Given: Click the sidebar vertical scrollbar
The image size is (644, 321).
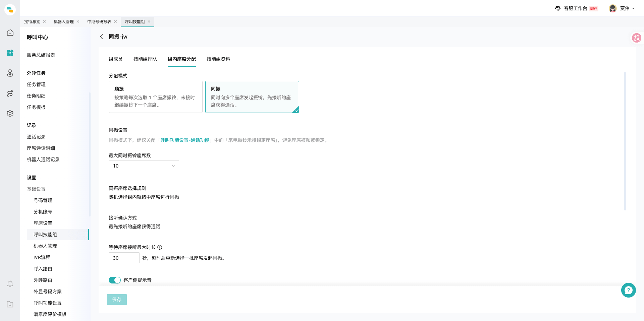Looking at the screenshot, I should pyautogui.click(x=90, y=154).
